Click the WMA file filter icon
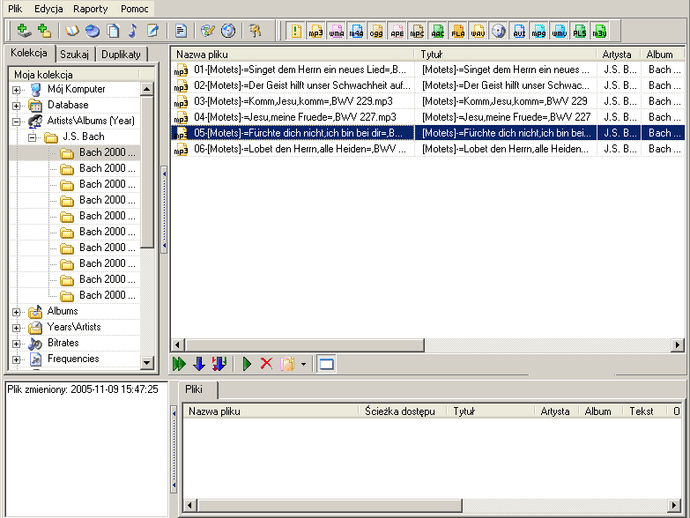Viewport: 690px width, 518px height. (336, 31)
